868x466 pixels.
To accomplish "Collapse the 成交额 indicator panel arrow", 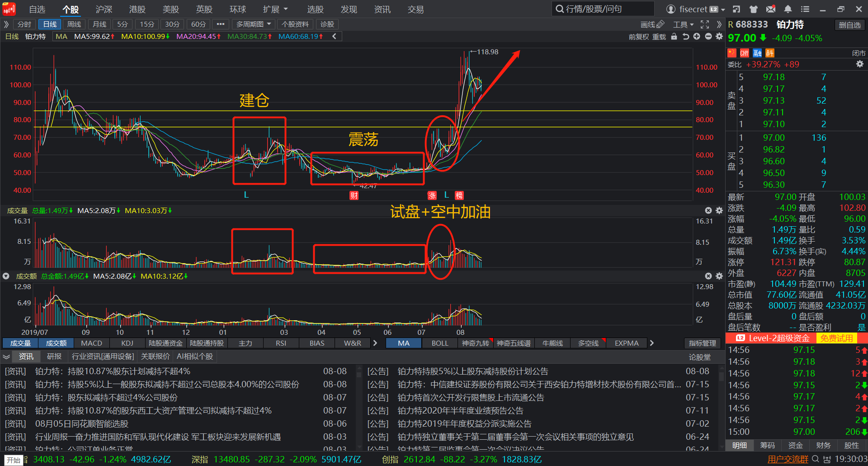I will (x=6, y=276).
